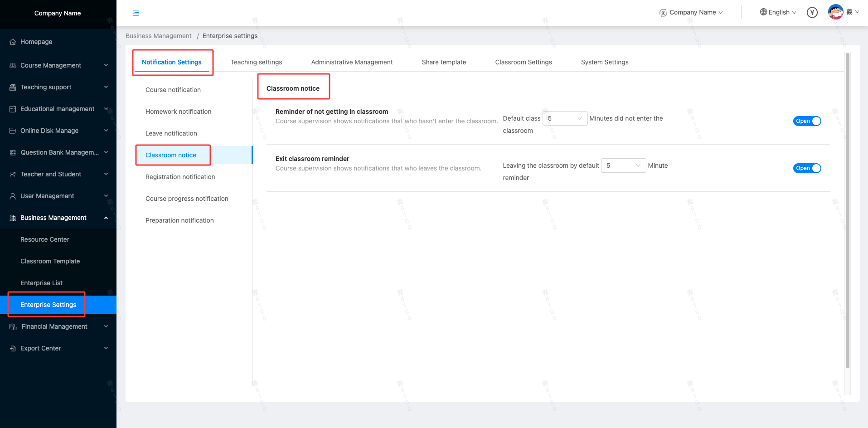Click the Online Disk Manage folder icon
The image size is (868, 428).
13,131
